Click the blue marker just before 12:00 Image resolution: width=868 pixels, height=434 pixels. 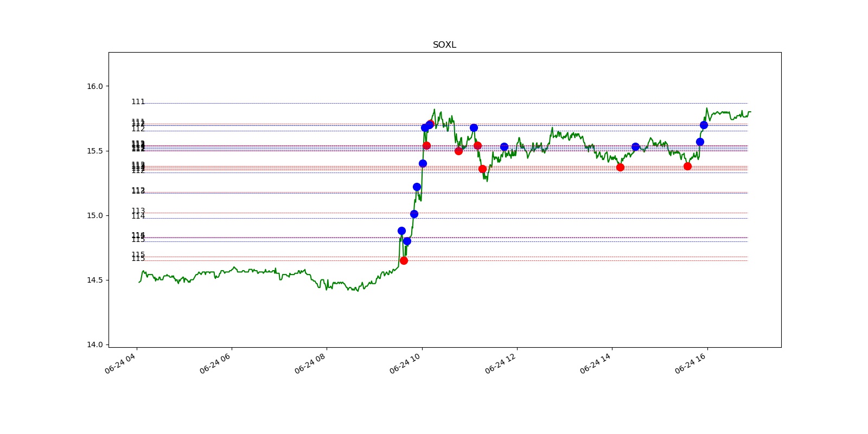coord(504,146)
